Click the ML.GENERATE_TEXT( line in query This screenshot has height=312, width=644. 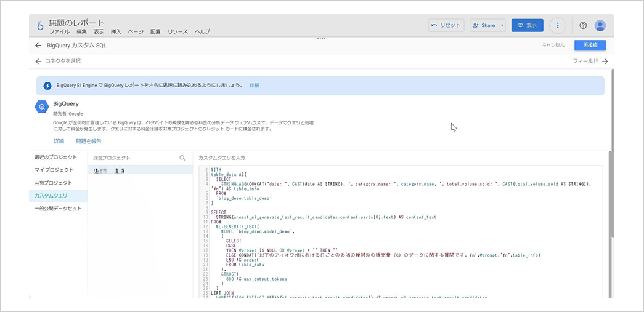[238, 226]
